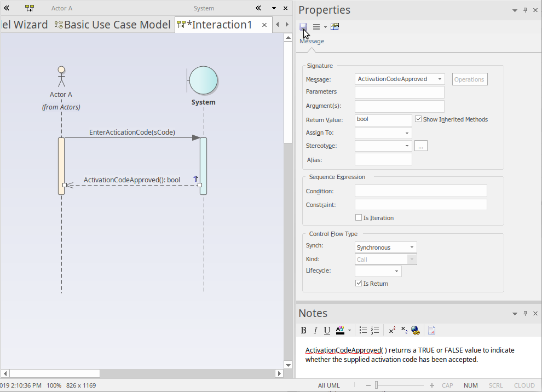Insert a numbered list in Notes

(375, 330)
